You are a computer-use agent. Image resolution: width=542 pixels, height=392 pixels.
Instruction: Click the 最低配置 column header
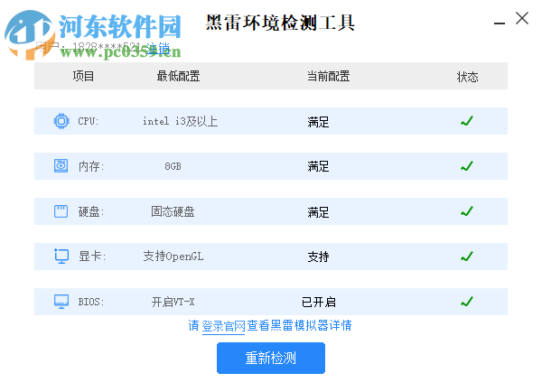(178, 76)
